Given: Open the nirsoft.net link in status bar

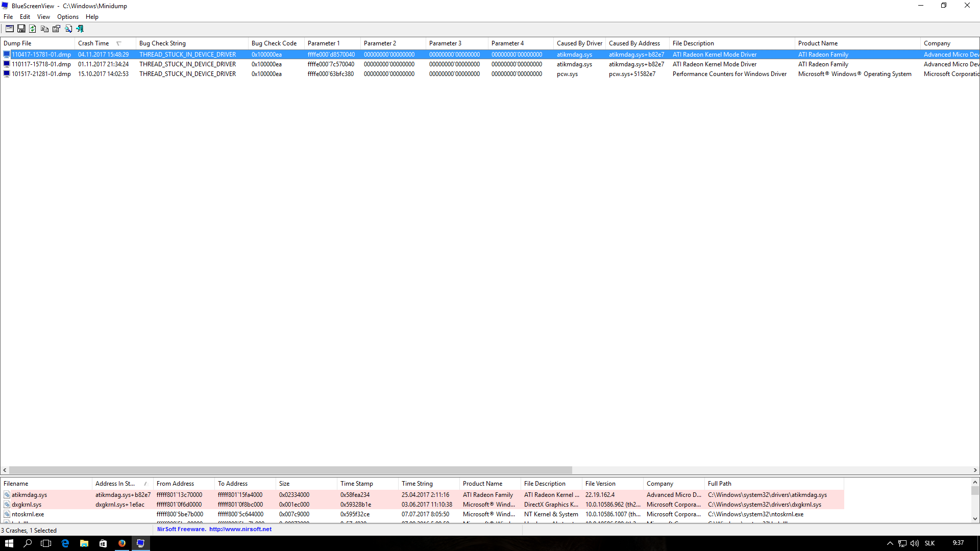Looking at the screenshot, I should (240, 529).
